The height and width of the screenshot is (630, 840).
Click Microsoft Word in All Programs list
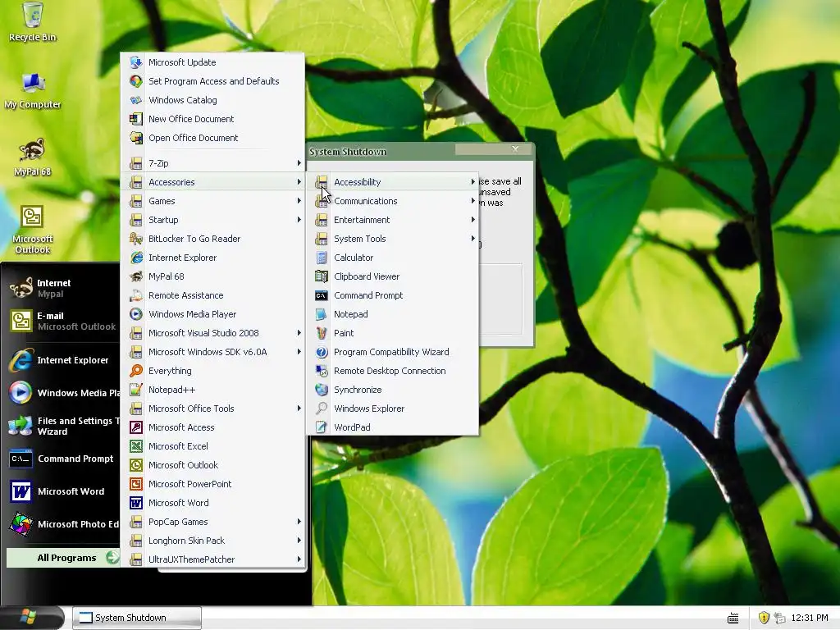(x=213, y=503)
